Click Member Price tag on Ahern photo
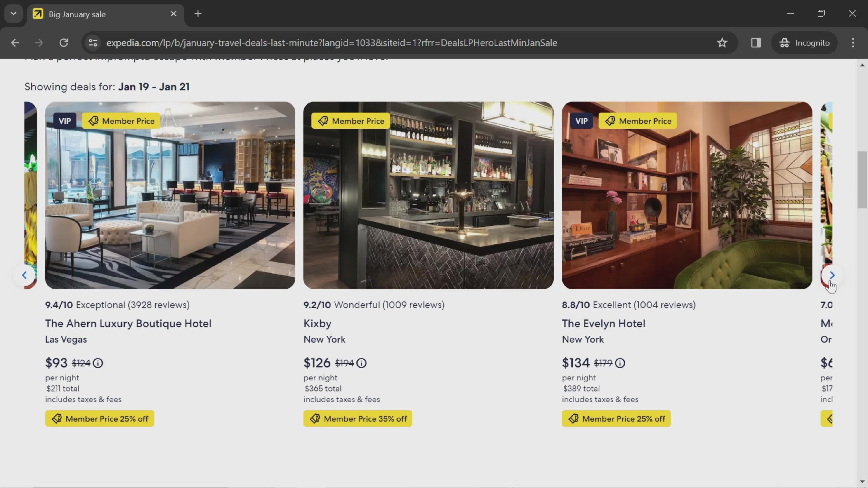 coord(121,121)
